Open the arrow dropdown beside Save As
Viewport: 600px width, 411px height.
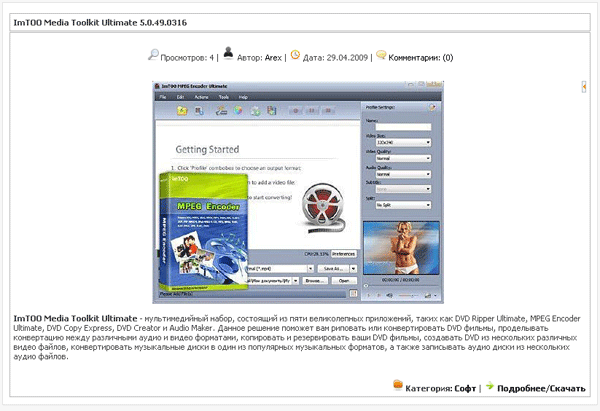[x=353, y=269]
